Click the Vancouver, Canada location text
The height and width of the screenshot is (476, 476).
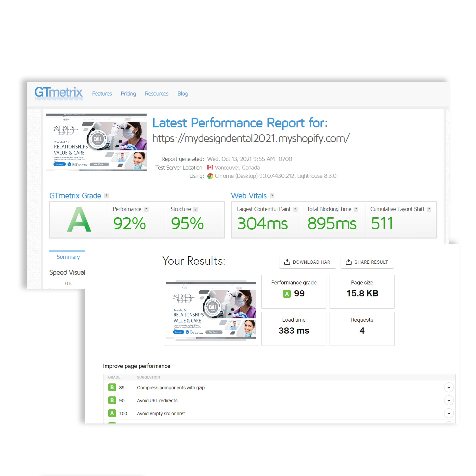[x=237, y=168]
